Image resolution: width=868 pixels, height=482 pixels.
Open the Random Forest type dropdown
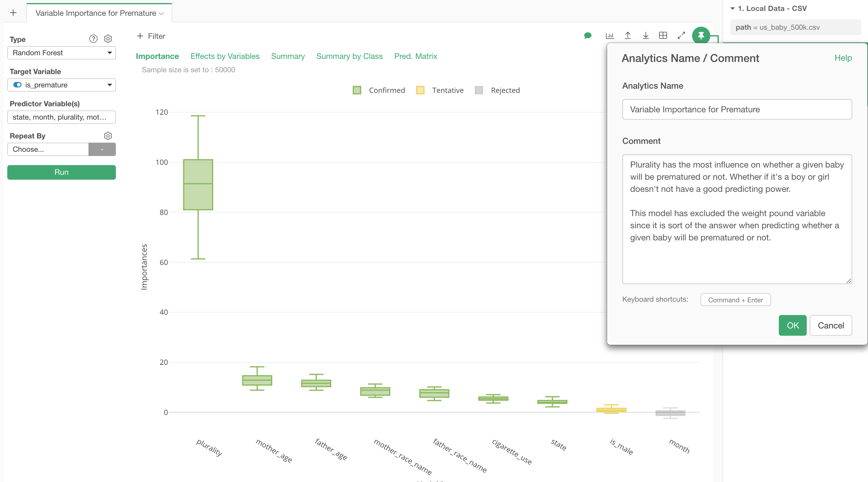(61, 53)
